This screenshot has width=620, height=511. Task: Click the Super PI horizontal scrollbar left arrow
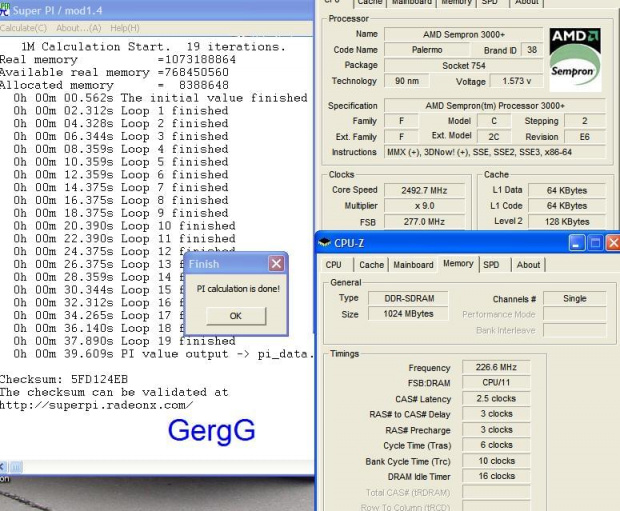[2, 467]
